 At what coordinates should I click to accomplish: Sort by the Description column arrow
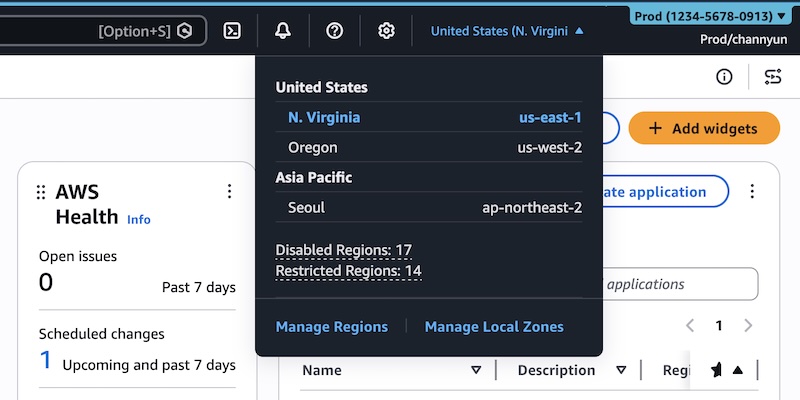tap(621, 370)
